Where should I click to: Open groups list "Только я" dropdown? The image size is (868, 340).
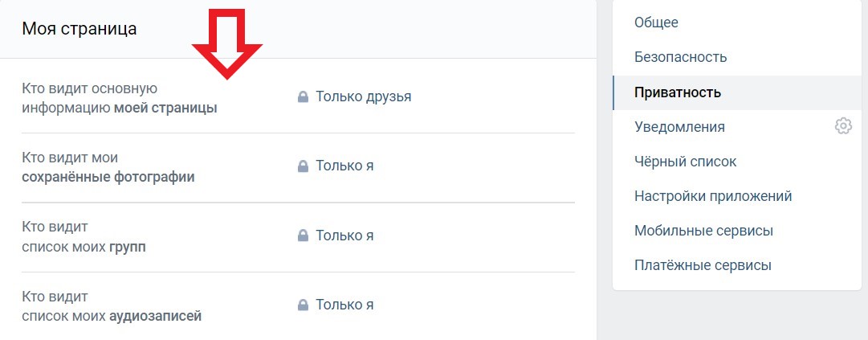pyautogui.click(x=344, y=236)
